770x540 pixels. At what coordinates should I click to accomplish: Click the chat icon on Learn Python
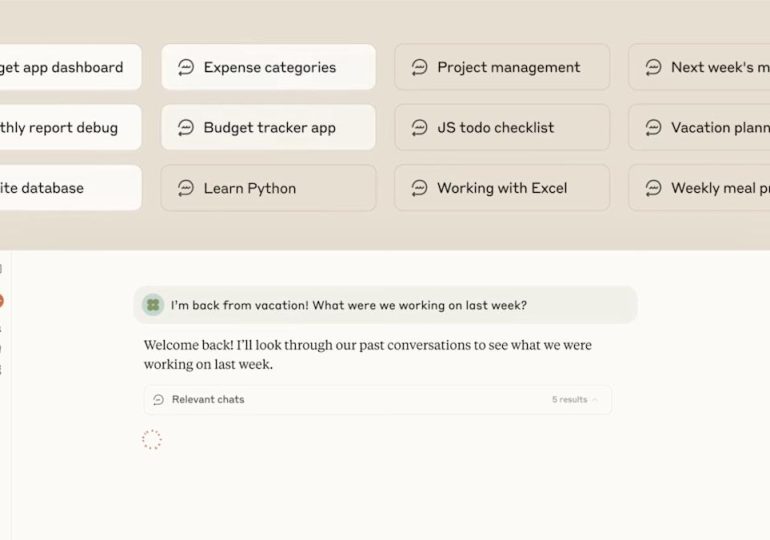pyautogui.click(x=186, y=188)
